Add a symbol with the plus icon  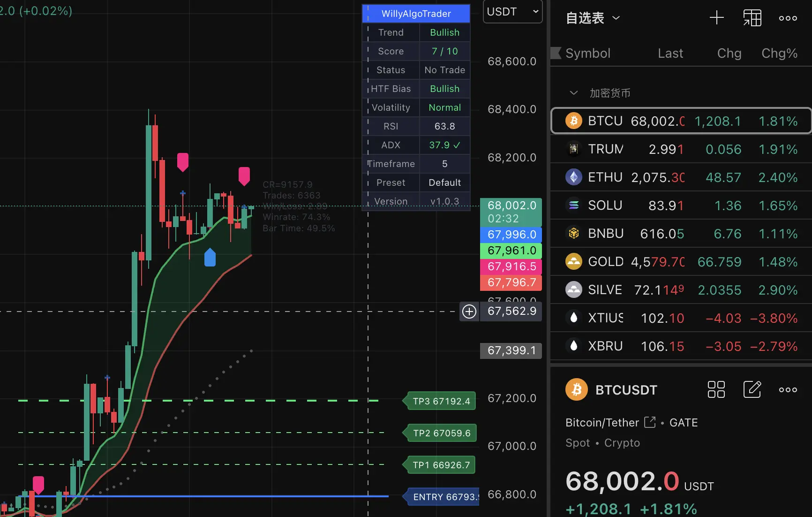pyautogui.click(x=716, y=18)
